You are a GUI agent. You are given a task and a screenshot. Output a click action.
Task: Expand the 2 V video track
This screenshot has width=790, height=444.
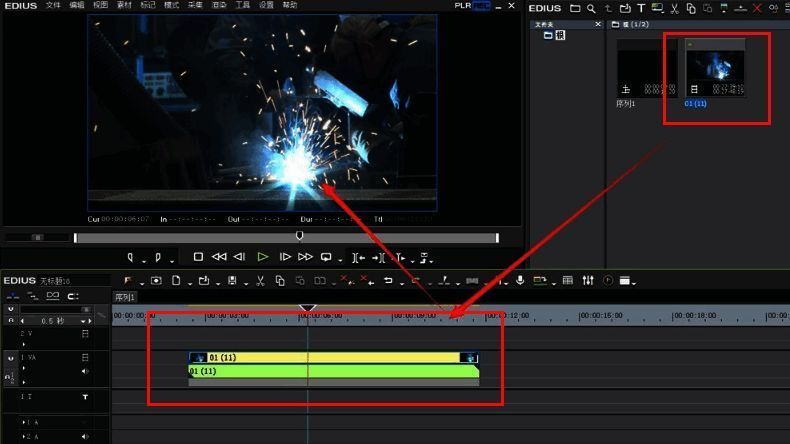24,344
